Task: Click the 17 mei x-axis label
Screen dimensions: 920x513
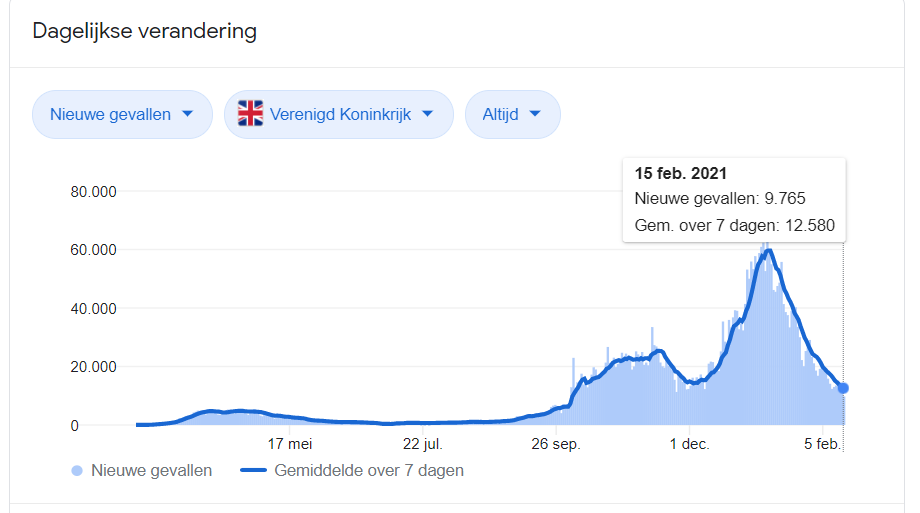Action: [290, 444]
